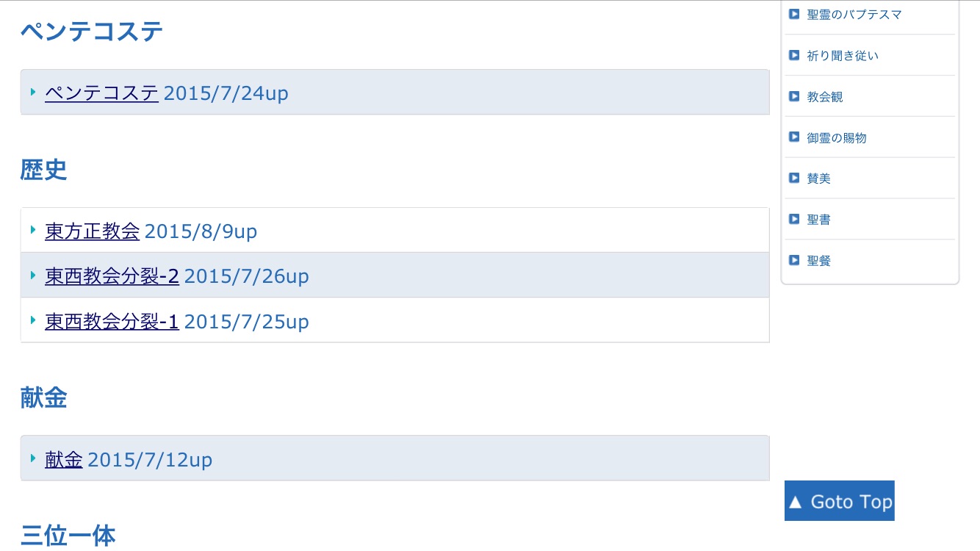The height and width of the screenshot is (551, 980).
Task: Open 賛美 from the sidebar menu
Action: point(818,179)
